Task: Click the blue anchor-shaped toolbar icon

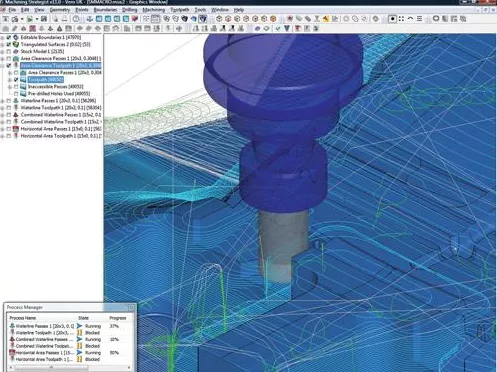Action: click(90, 19)
